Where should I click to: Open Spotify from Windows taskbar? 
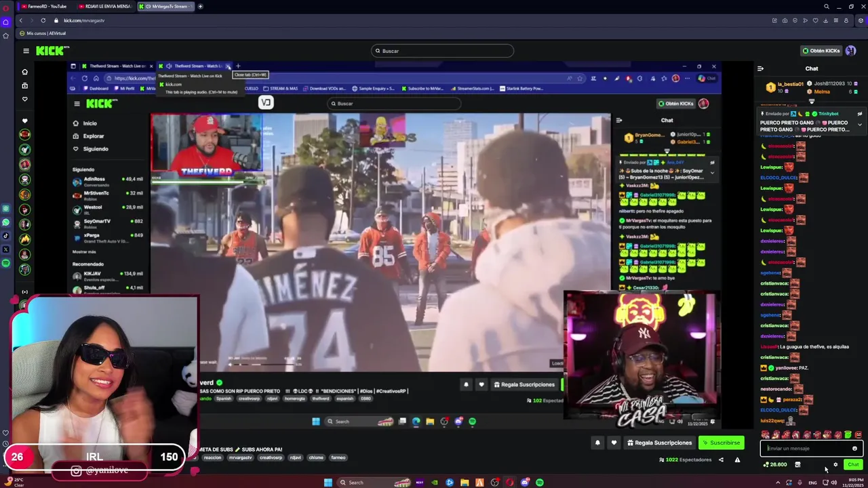(540, 483)
